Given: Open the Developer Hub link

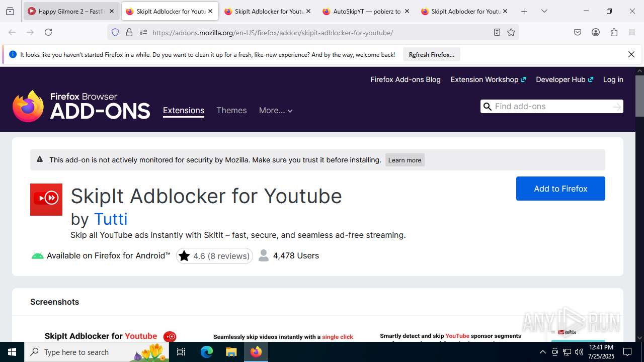Looking at the screenshot, I should tap(565, 79).
